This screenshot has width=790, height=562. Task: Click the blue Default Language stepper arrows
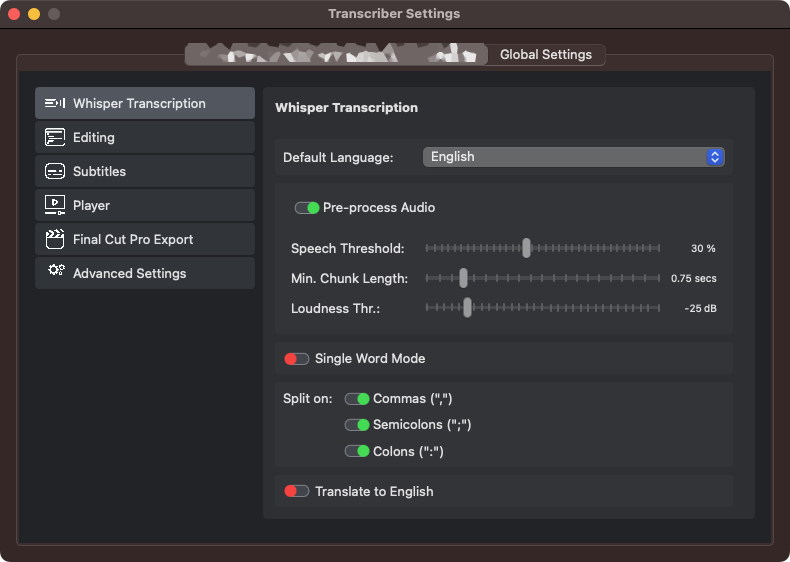(714, 157)
